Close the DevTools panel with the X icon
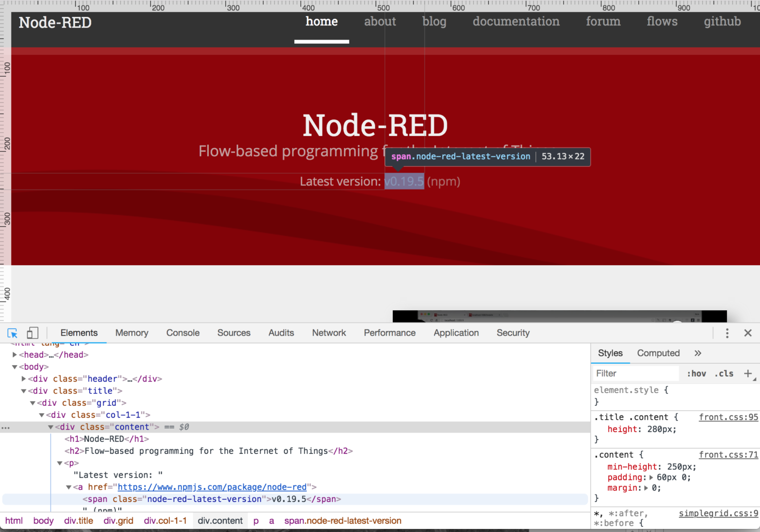 (748, 333)
